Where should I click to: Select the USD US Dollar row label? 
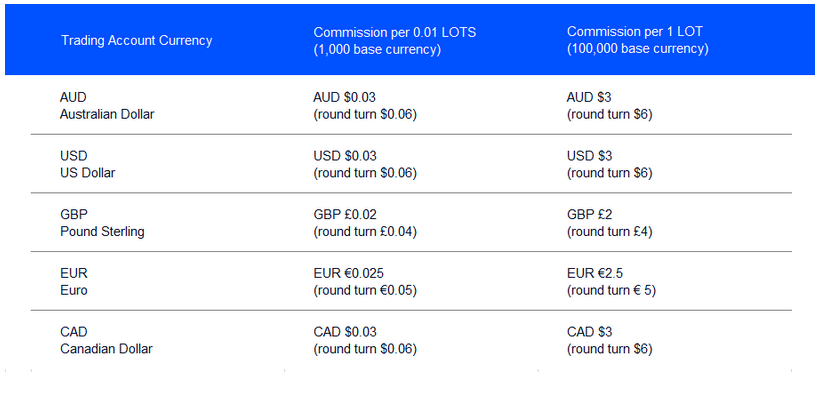pos(87,164)
